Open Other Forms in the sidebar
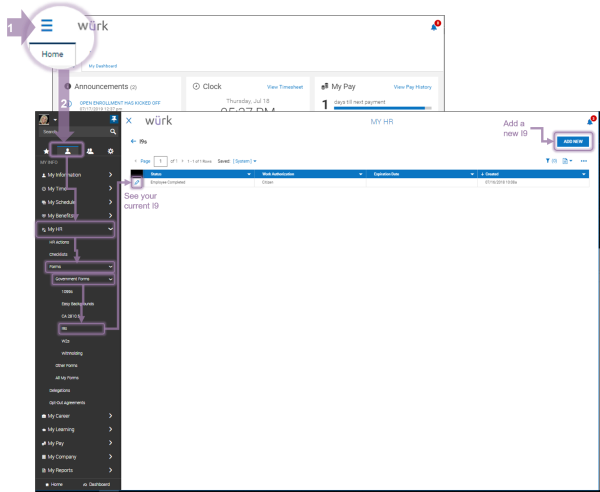 coord(66,365)
